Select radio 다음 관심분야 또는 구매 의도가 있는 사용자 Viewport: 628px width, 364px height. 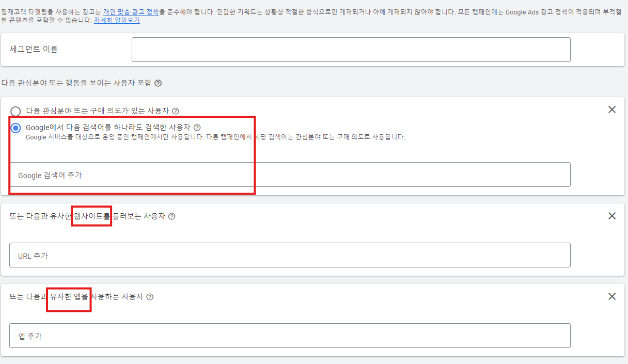point(16,111)
